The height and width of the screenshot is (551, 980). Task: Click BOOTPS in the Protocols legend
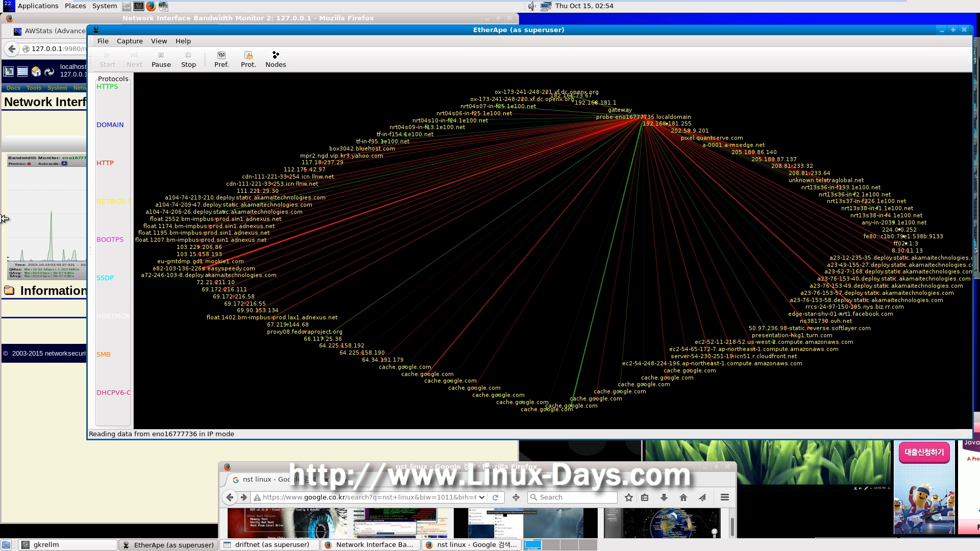pyautogui.click(x=110, y=239)
